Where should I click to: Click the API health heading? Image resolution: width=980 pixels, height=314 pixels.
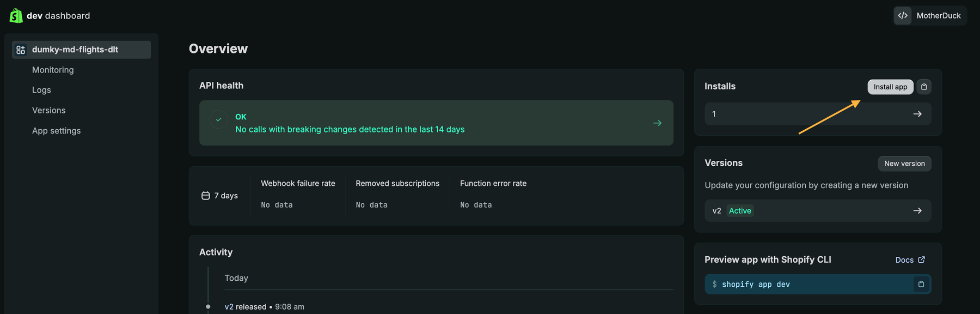221,86
